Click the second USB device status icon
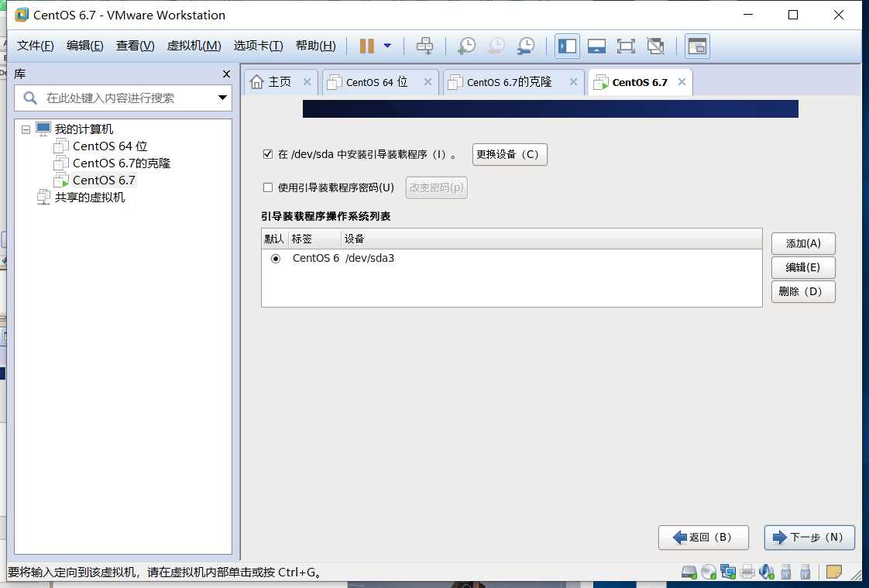The height and width of the screenshot is (588, 869). coord(805,572)
